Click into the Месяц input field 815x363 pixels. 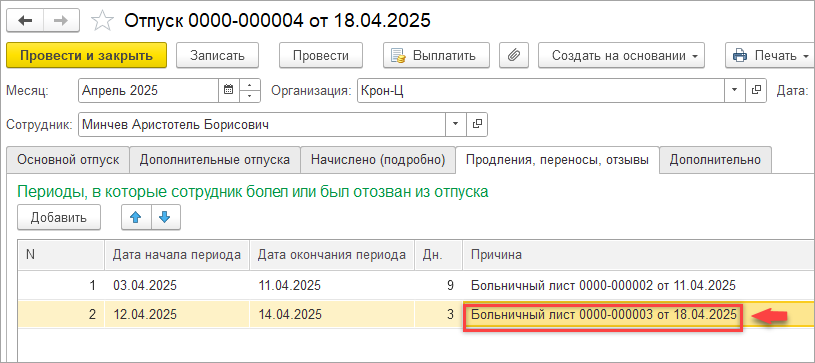pyautogui.click(x=148, y=90)
